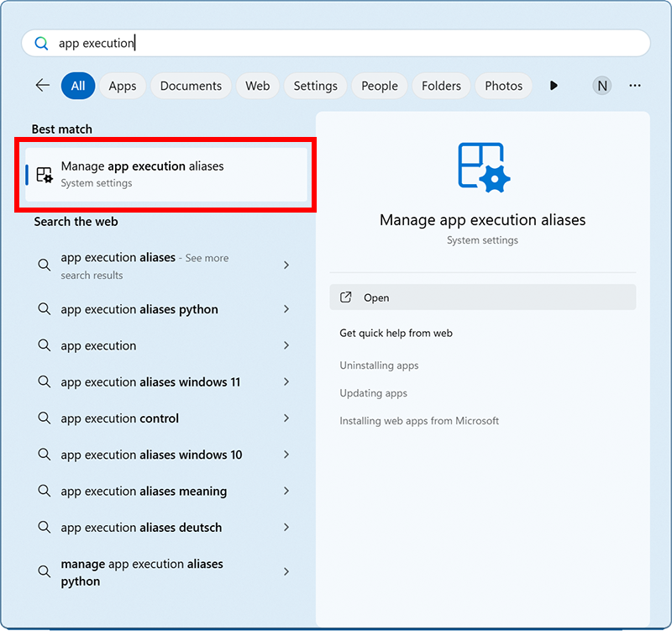
Task: Click the back arrow icon
Action: click(x=43, y=86)
